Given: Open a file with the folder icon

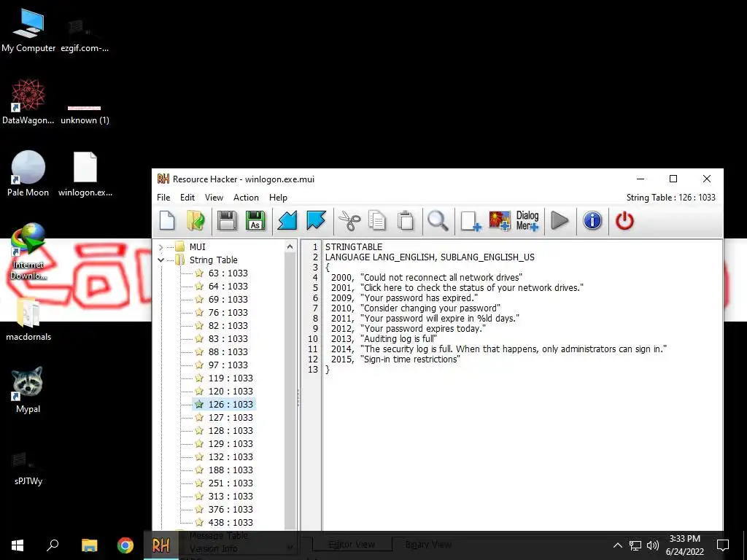Looking at the screenshot, I should (196, 221).
